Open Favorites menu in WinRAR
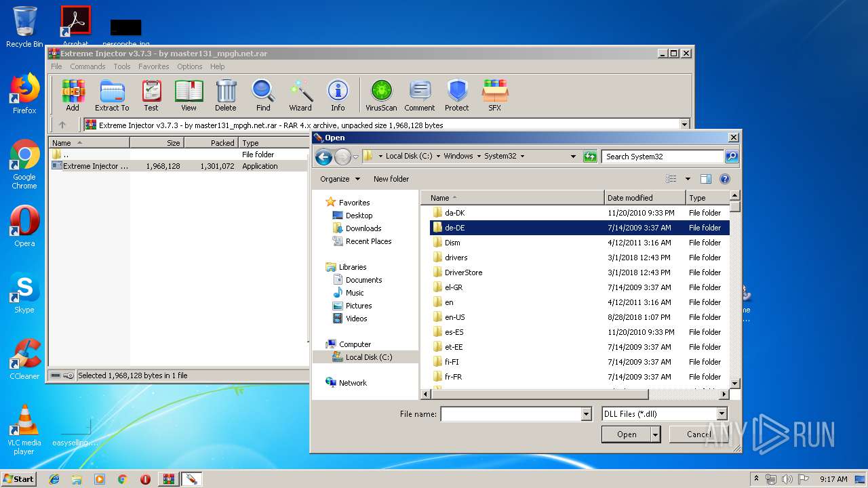The image size is (868, 488). (154, 66)
